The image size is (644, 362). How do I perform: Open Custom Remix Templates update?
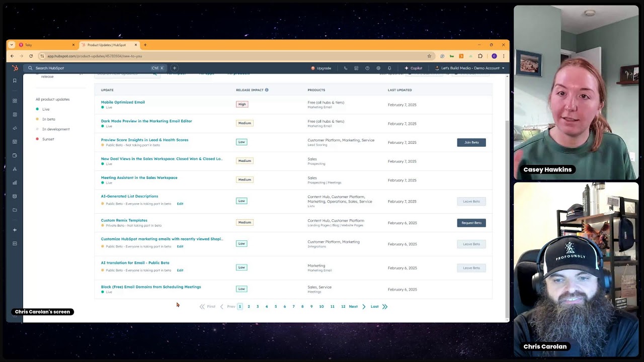tap(124, 220)
